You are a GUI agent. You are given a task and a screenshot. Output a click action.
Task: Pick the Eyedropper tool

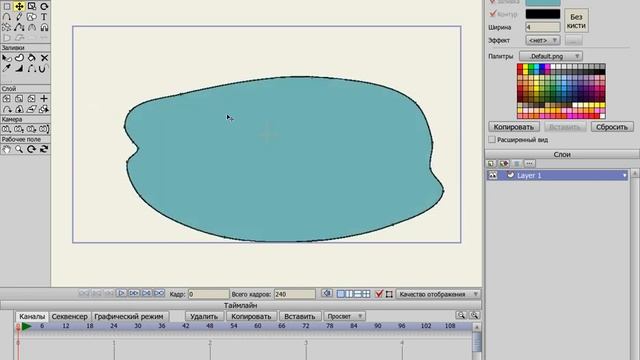coord(7,69)
